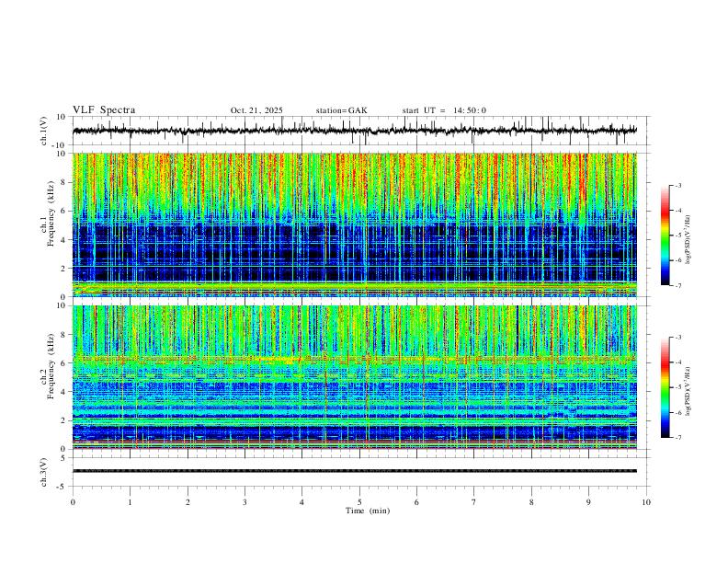Click the ch.1 colorbar '-3' tick label
The image size is (728, 563).
[677, 185]
